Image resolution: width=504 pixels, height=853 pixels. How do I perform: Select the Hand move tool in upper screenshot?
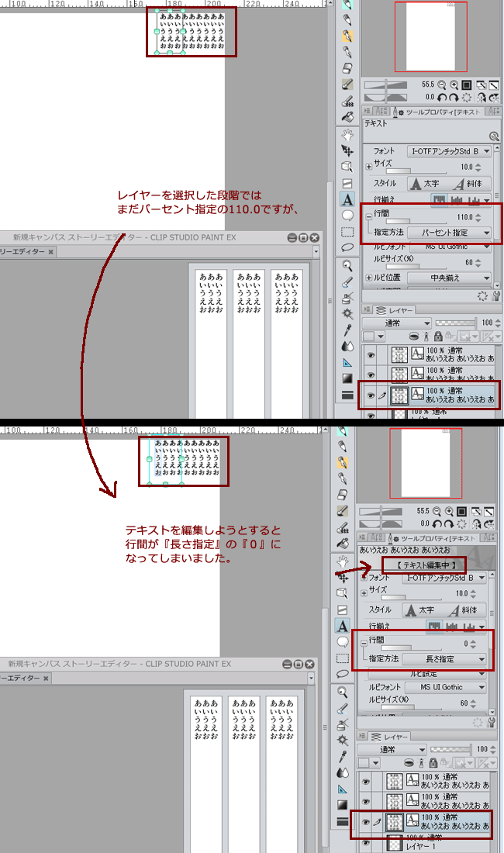coord(347,134)
